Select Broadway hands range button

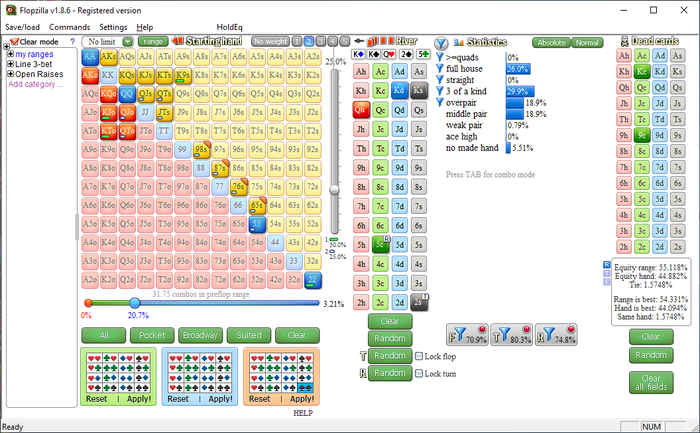[x=200, y=335]
